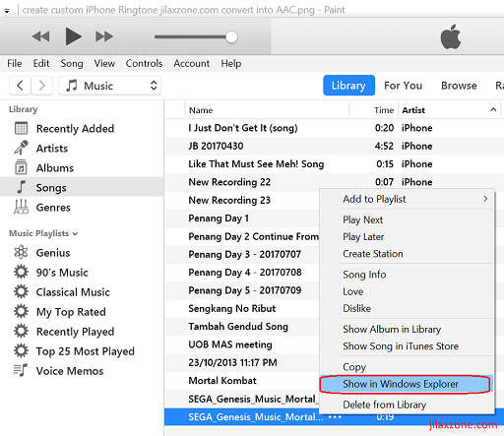Choose Play Next from context menu
Screen dimensions: 504x436
[x=407, y=219]
